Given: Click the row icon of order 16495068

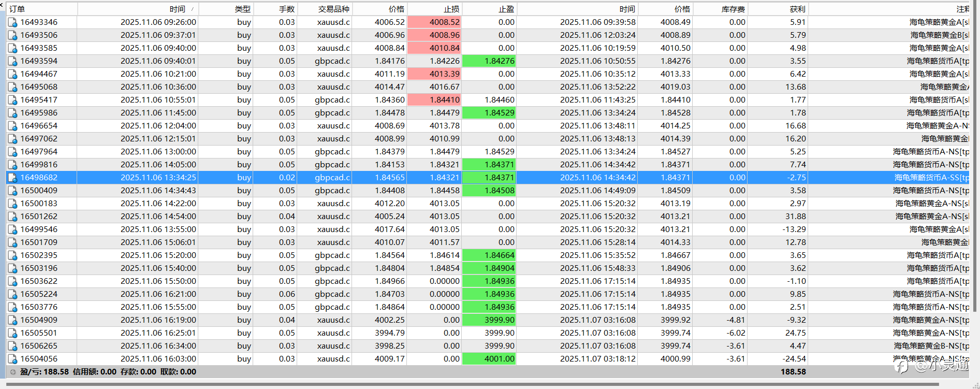Looking at the screenshot, I should 12,87.
